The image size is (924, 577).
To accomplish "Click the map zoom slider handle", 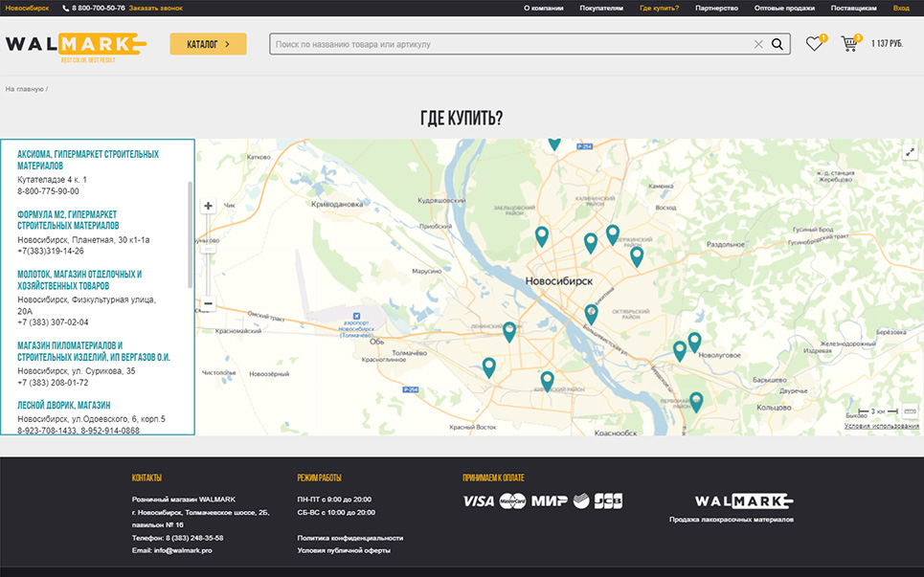I will tap(208, 249).
